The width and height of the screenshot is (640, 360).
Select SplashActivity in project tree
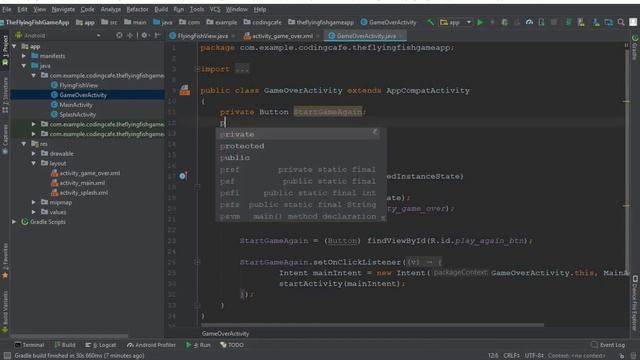tap(77, 115)
